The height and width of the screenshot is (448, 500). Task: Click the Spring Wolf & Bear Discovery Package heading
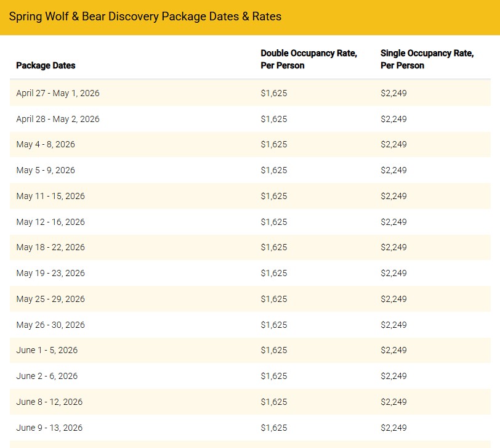point(145,17)
